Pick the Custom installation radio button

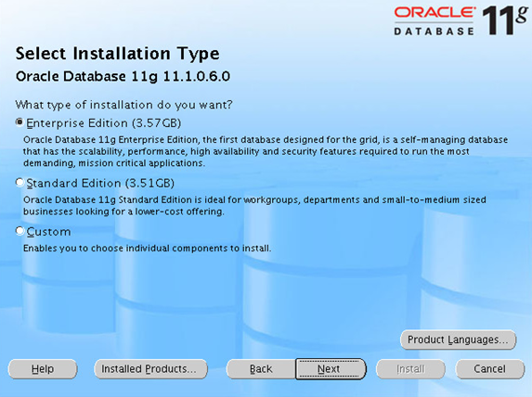pos(19,231)
